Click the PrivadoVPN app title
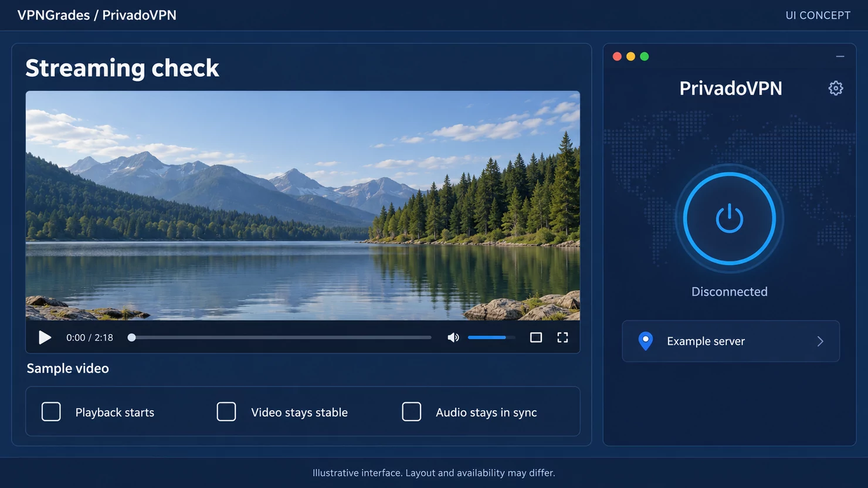Viewport: 868px width, 488px height. click(x=731, y=88)
